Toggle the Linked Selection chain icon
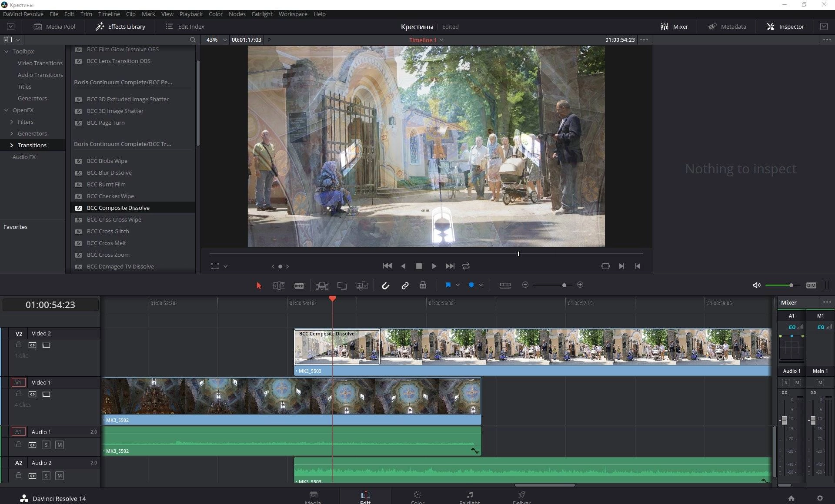 pyautogui.click(x=405, y=285)
